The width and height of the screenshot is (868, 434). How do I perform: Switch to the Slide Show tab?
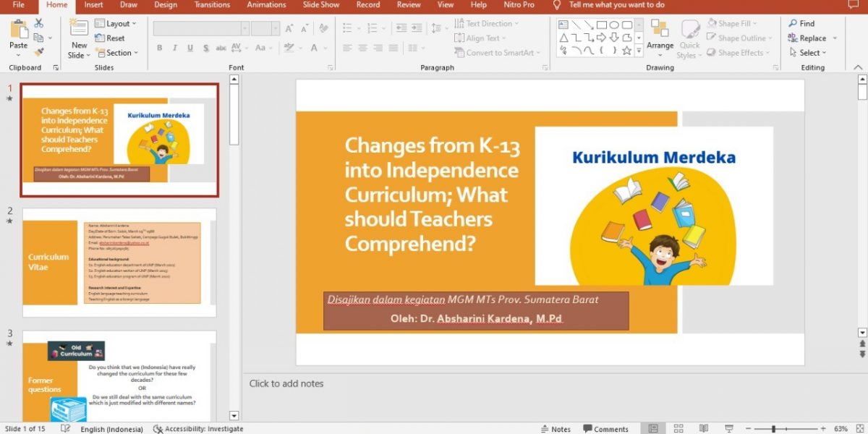click(x=321, y=4)
